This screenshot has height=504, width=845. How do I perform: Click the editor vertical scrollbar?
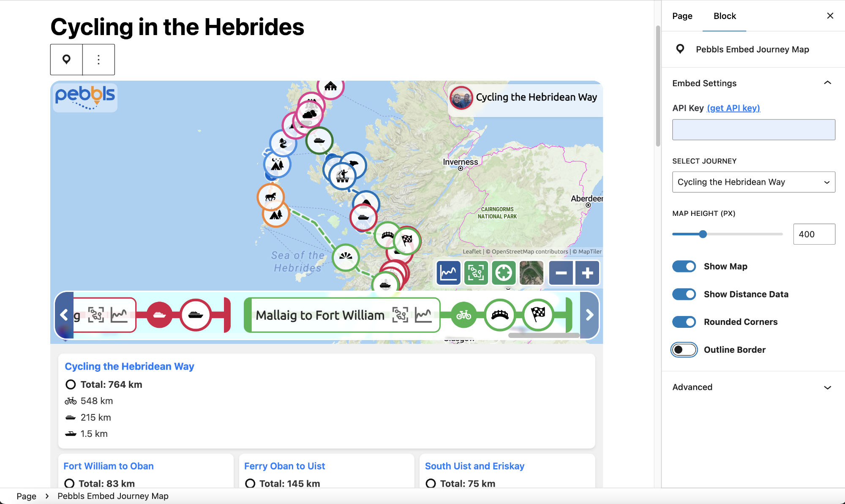coord(658,86)
